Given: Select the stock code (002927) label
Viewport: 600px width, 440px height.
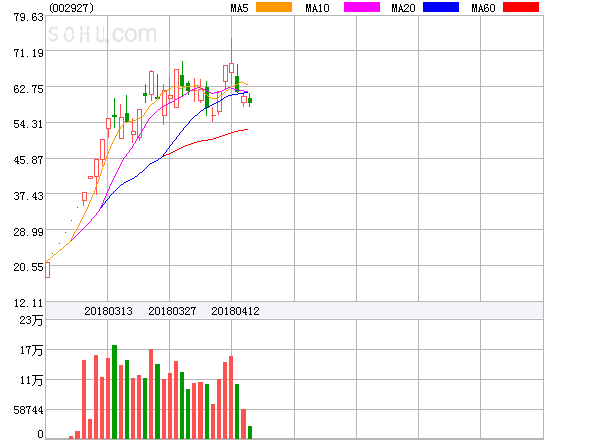Looking at the screenshot, I should pos(72,8).
